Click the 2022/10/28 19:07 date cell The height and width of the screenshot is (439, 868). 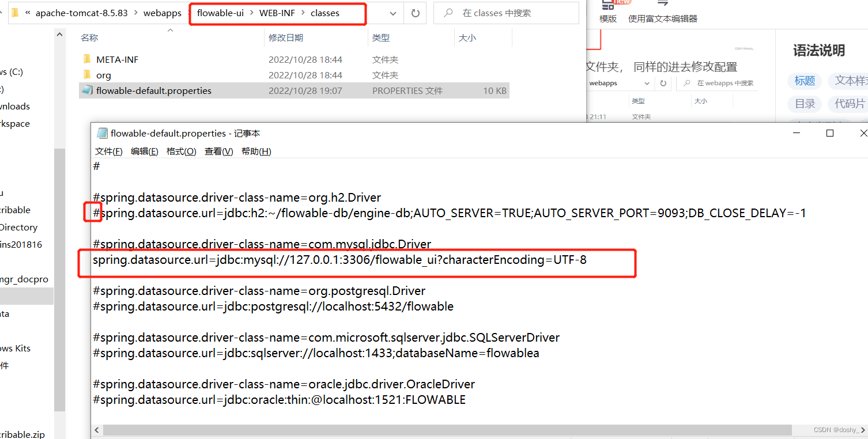(305, 90)
